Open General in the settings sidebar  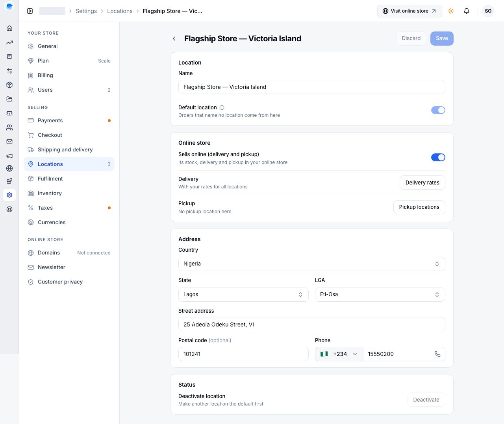69,46
